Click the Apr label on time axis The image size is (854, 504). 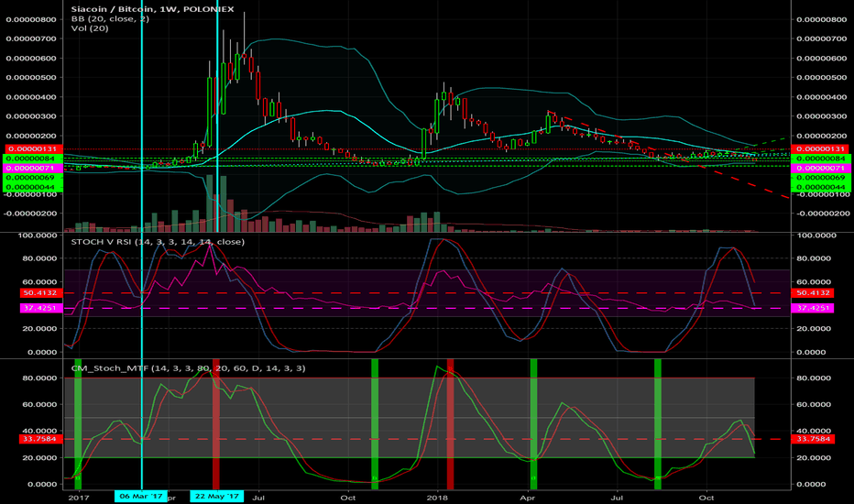[x=527, y=498]
